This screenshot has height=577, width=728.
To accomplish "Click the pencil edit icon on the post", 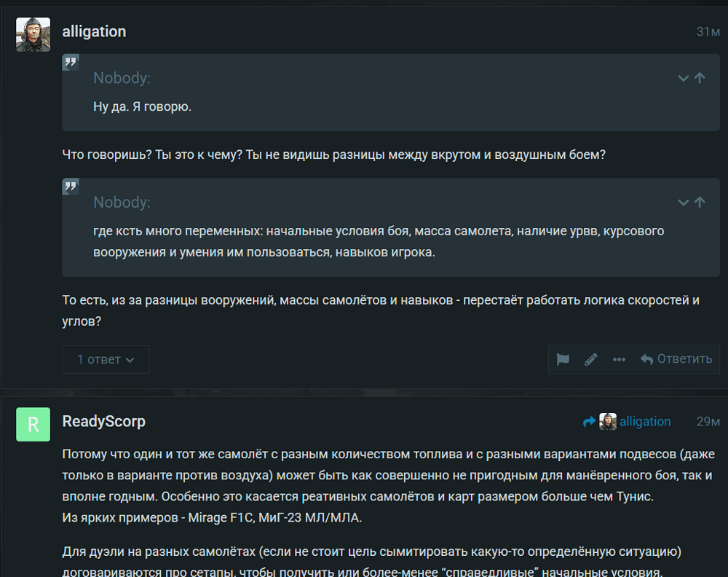I will click(591, 359).
